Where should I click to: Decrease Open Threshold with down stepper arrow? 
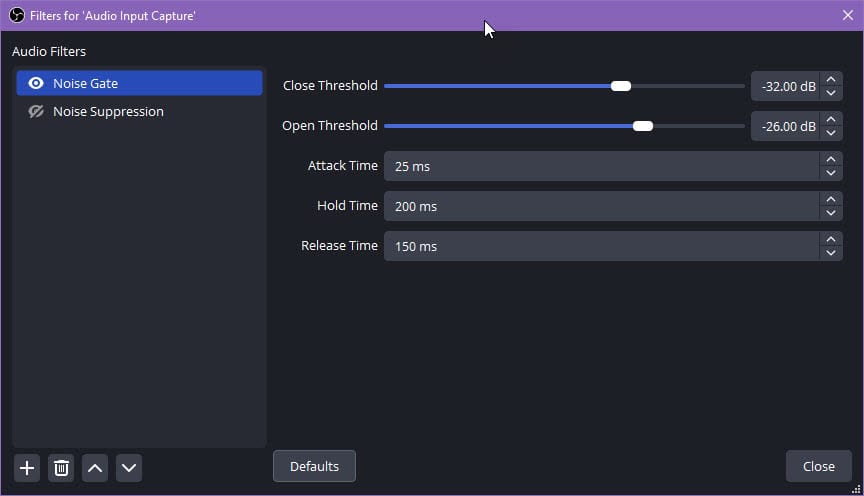(831, 133)
